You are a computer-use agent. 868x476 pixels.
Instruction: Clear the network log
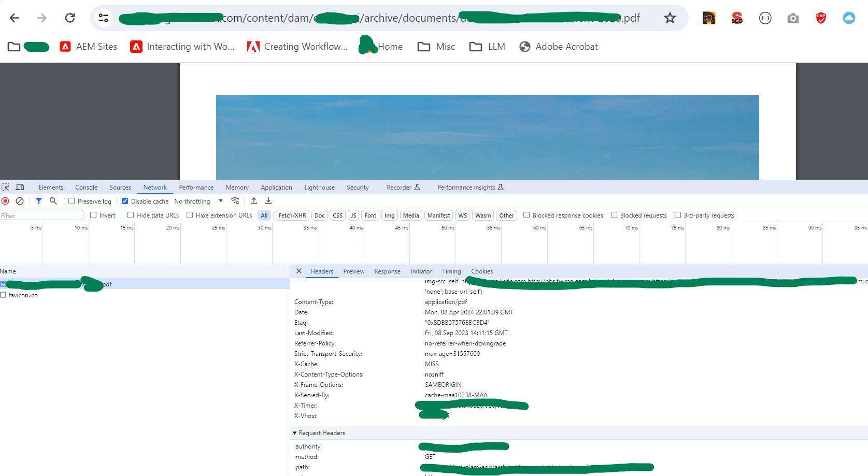20,201
